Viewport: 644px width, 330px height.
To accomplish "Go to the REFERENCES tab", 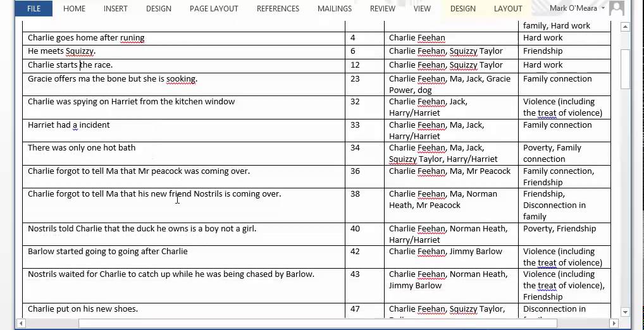I will point(278,9).
